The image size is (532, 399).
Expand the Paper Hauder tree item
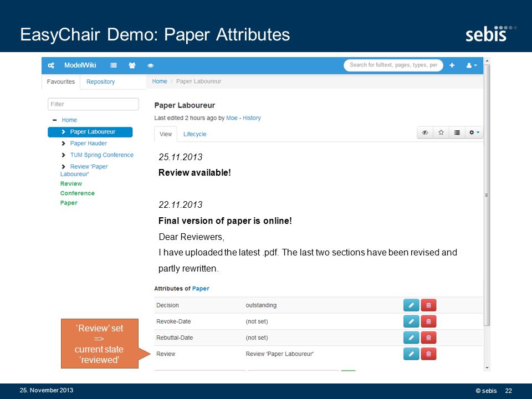(63, 144)
